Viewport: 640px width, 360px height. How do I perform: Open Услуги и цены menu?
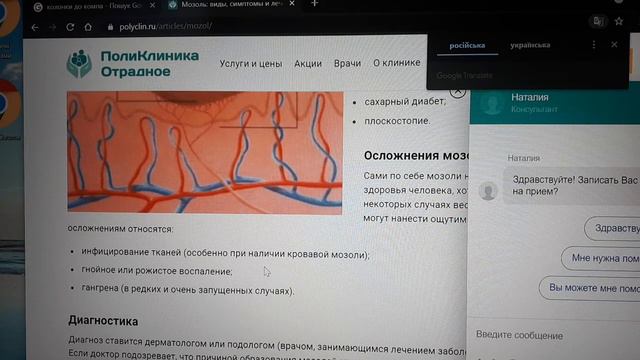pyautogui.click(x=251, y=64)
